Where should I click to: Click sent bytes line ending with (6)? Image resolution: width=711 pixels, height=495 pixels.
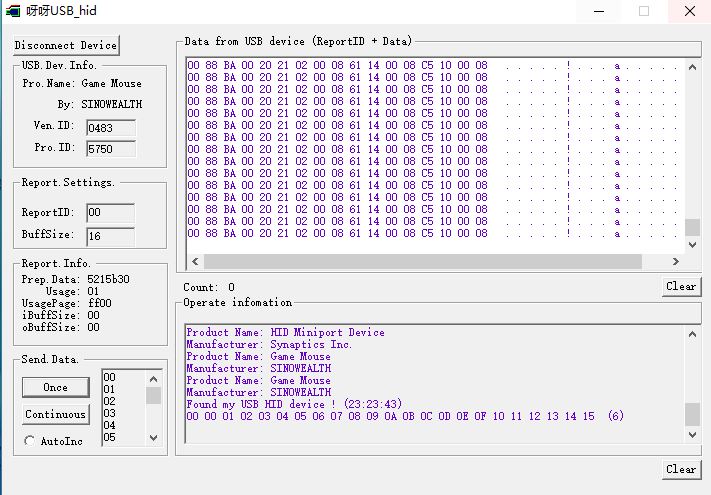point(405,416)
